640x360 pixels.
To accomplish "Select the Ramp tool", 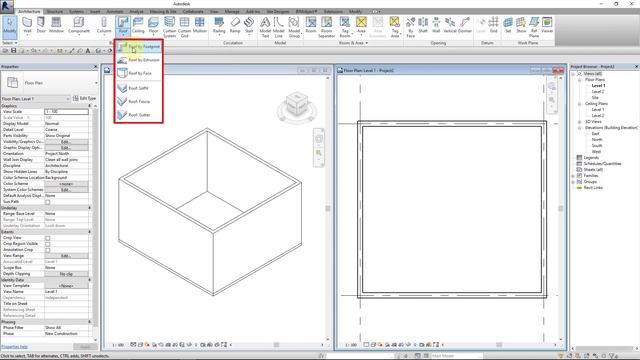I will 235,25.
